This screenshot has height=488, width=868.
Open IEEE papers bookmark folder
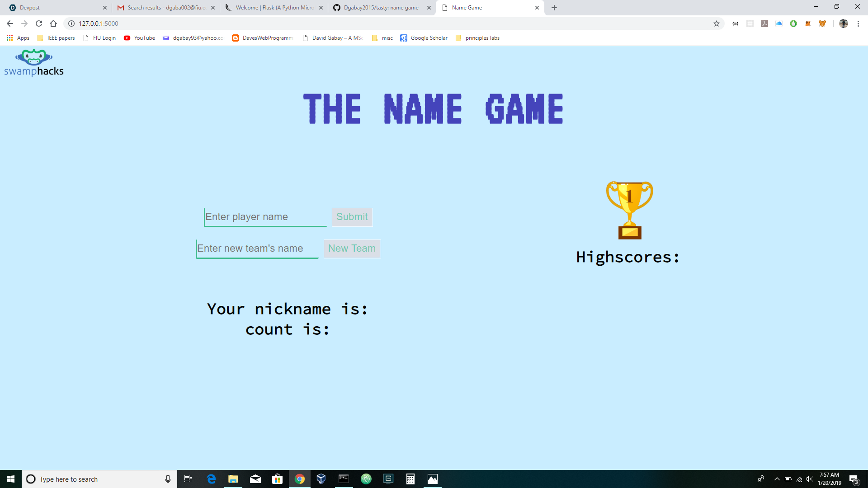click(56, 38)
